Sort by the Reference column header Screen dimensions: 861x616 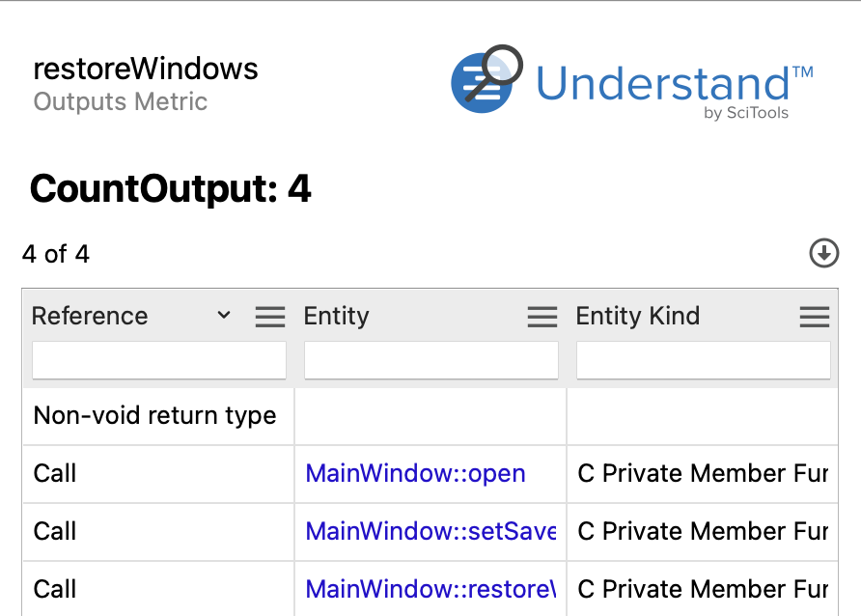(x=90, y=316)
